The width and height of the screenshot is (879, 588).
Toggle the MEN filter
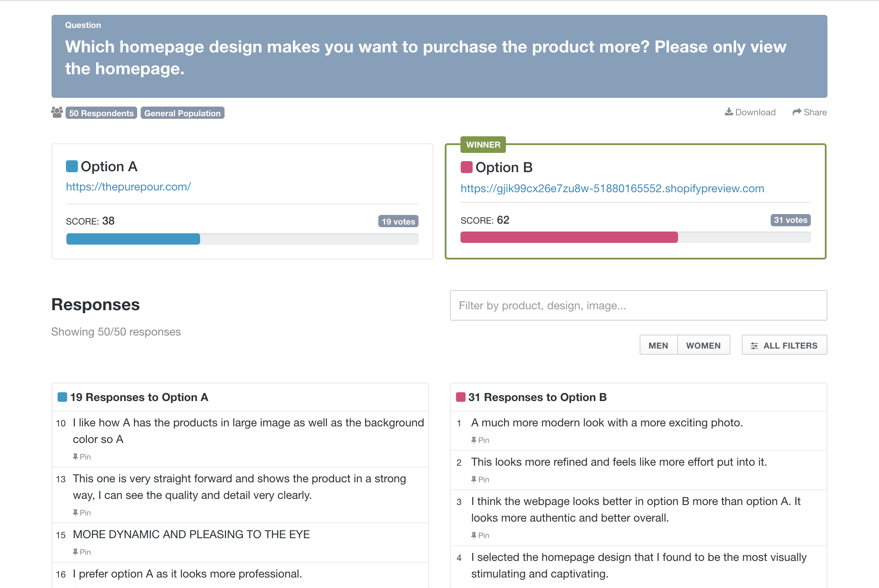click(658, 345)
